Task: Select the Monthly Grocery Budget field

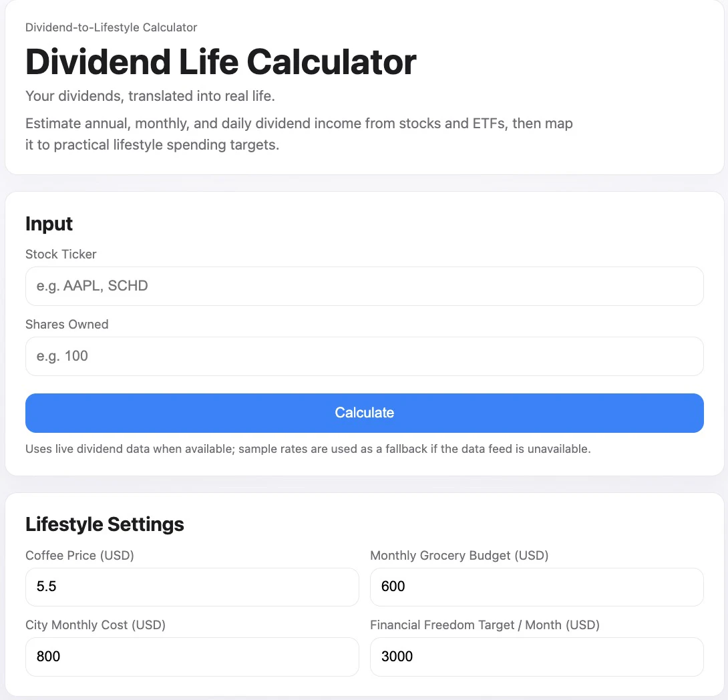Action: click(x=536, y=586)
